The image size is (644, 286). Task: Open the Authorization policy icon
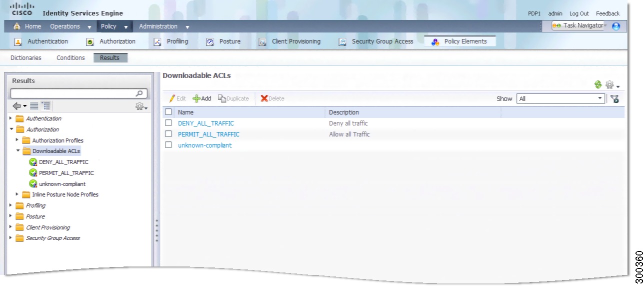[90, 42]
